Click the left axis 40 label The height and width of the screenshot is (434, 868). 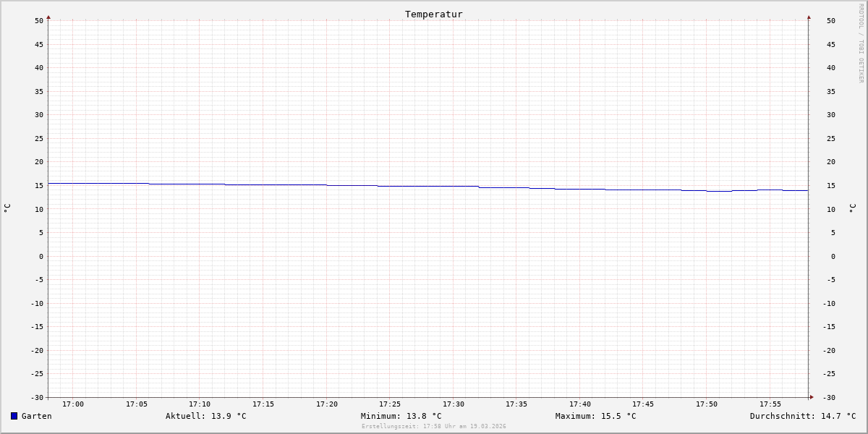[x=39, y=68]
